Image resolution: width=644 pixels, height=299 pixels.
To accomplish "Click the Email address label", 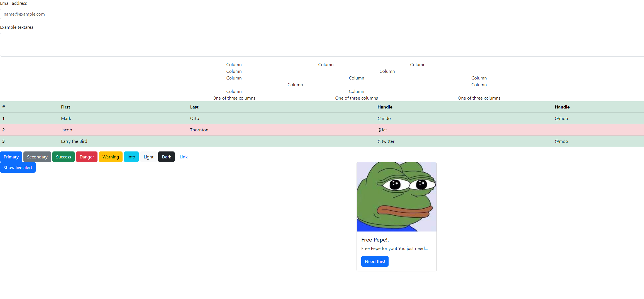I will (13, 3).
